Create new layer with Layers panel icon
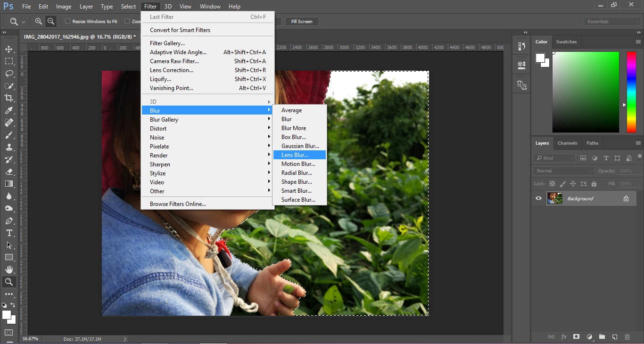 coord(614,337)
